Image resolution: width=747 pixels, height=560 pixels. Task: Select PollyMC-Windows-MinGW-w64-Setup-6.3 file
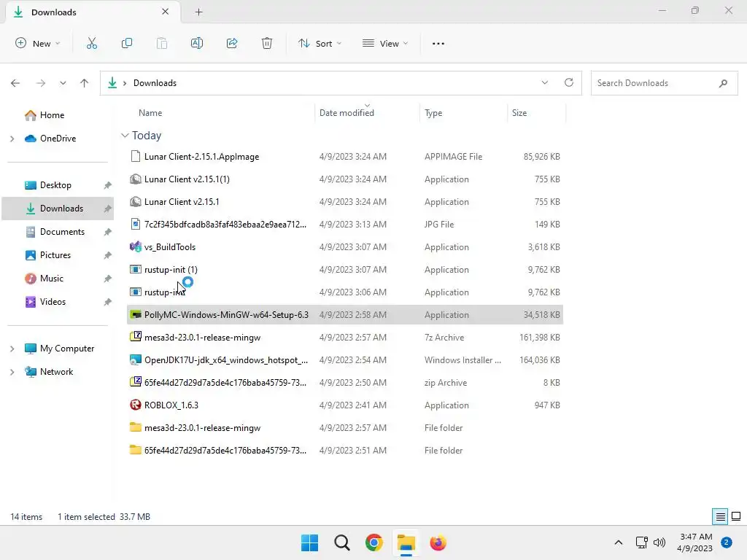coord(345,315)
